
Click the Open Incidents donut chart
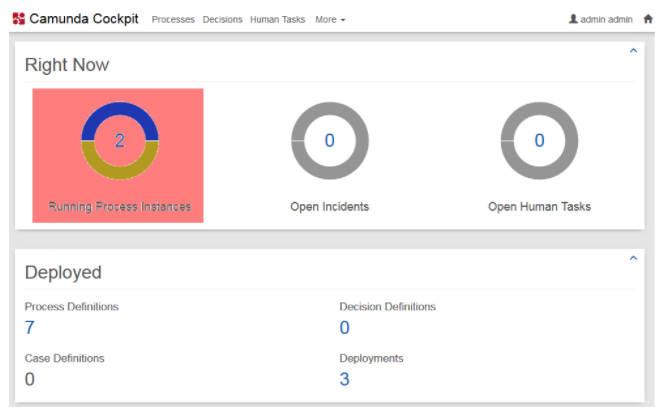pyautogui.click(x=329, y=141)
